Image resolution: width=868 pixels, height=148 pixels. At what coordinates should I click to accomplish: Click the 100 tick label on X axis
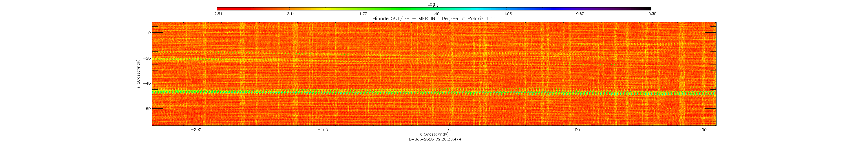[576, 130]
